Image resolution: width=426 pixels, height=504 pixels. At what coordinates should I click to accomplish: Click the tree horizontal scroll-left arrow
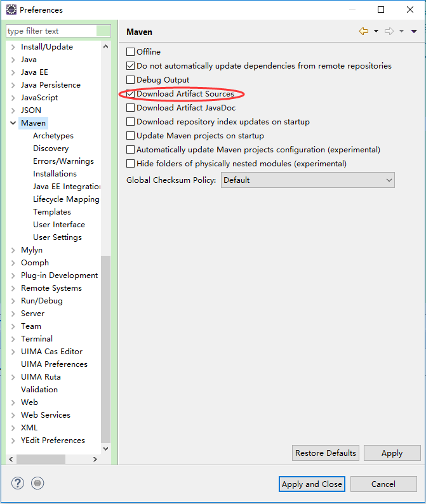point(11,459)
